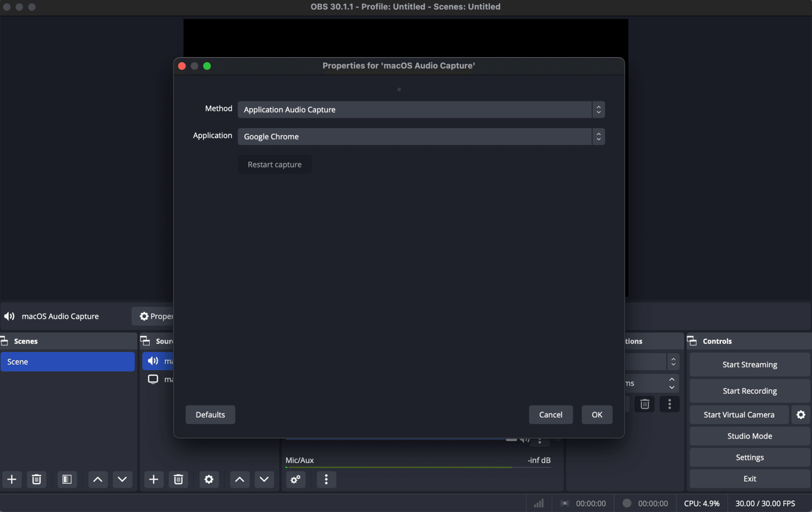Maximize properties dialog with green button
Image resolution: width=812 pixels, height=512 pixels.
(207, 66)
